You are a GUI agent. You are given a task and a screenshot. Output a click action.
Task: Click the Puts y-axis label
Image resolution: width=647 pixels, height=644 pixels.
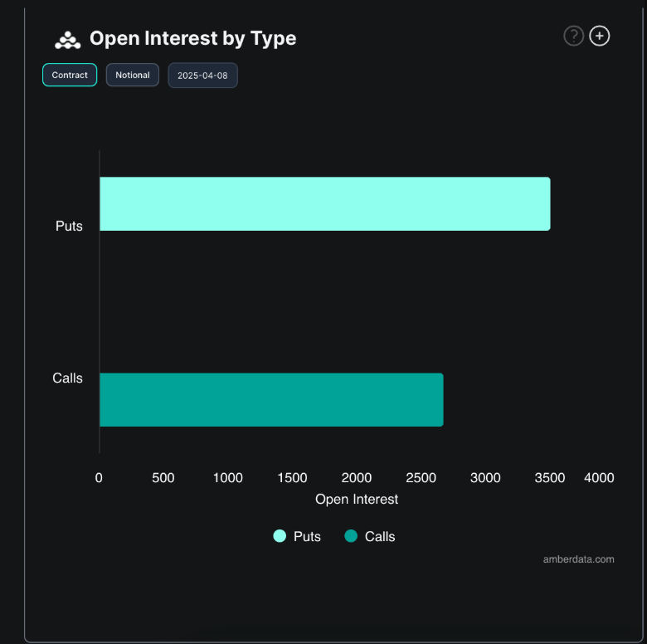69,226
